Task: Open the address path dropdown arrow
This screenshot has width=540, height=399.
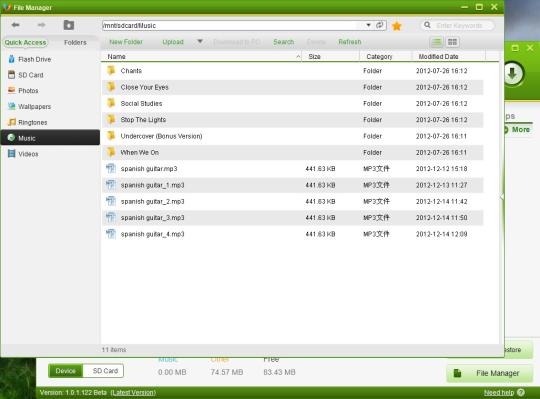Action: [x=368, y=25]
